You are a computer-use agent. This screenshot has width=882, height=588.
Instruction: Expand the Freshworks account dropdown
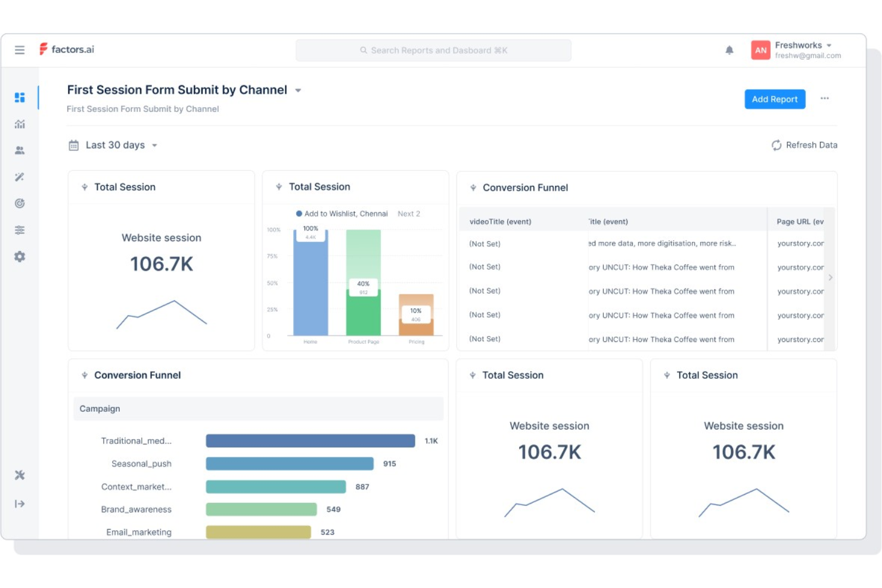click(x=829, y=45)
